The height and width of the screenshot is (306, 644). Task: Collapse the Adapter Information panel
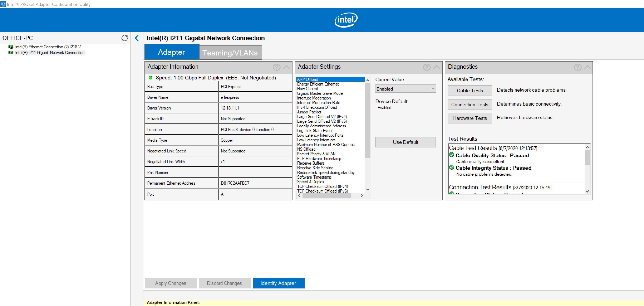click(x=286, y=67)
